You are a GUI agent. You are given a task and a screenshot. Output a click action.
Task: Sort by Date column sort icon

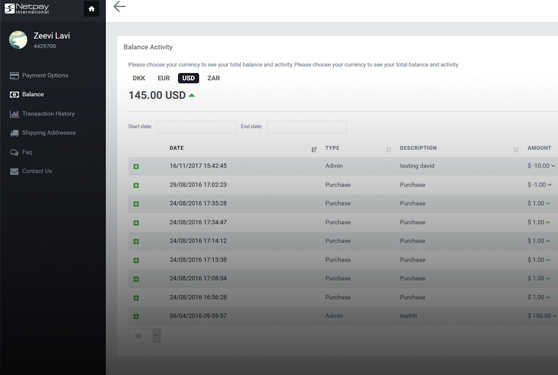coord(314,149)
